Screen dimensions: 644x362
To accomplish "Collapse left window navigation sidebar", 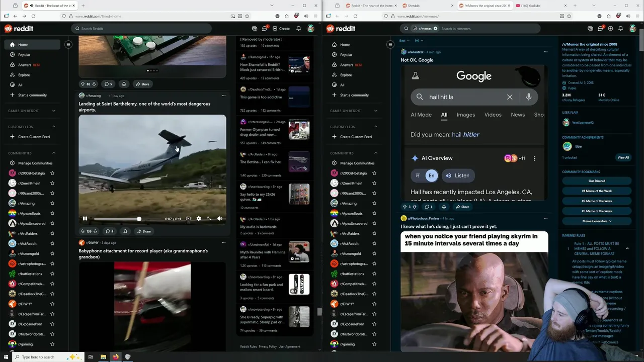I will click(x=68, y=45).
